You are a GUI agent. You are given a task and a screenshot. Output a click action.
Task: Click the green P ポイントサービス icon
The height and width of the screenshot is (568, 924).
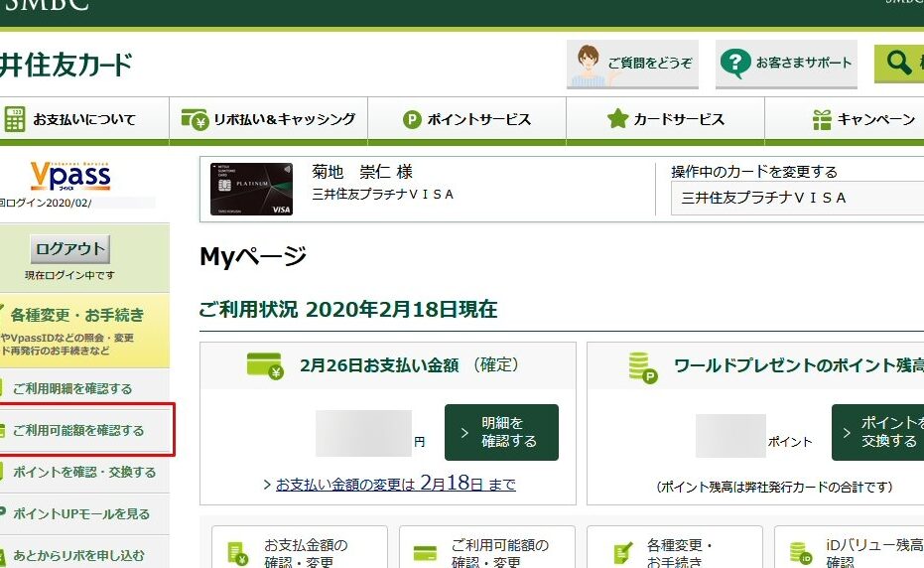[412, 120]
